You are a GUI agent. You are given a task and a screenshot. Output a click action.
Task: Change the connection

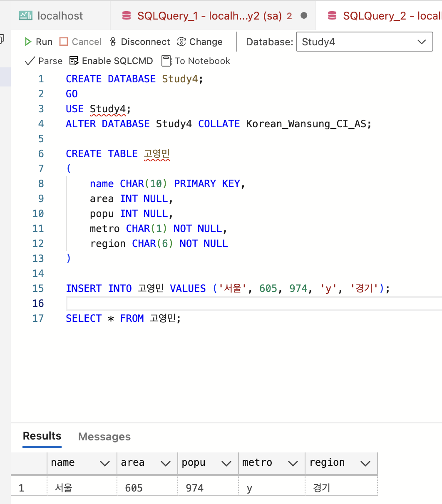coord(200,42)
